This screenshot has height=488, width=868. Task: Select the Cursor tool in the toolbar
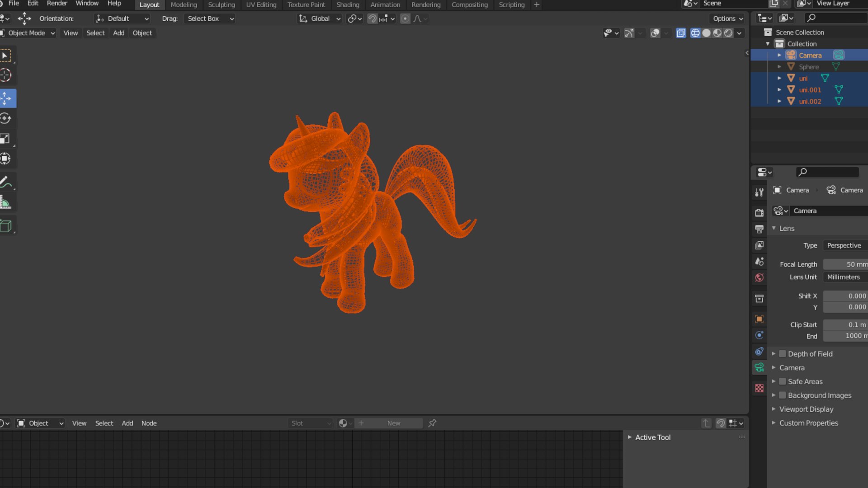click(6, 75)
